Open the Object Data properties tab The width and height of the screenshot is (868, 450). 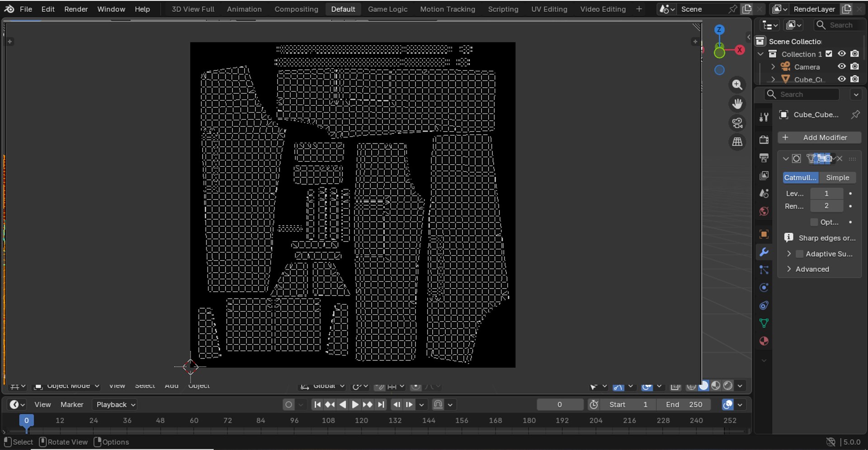764,323
